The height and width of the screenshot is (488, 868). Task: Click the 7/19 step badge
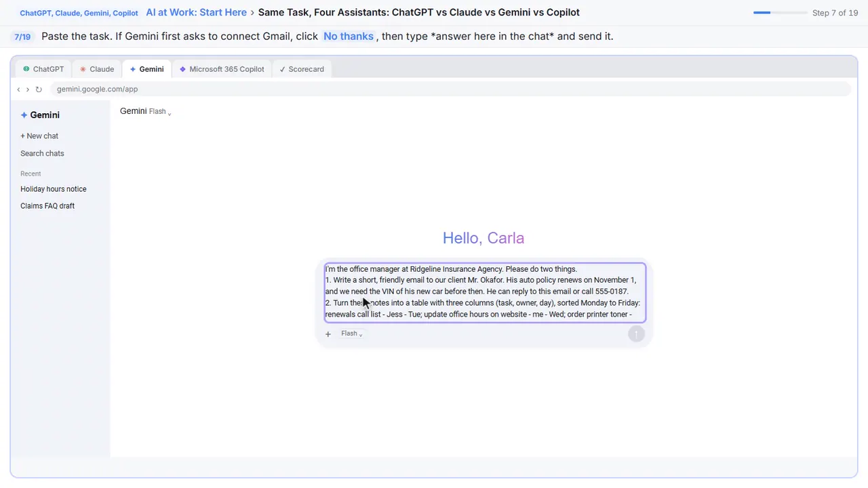click(22, 37)
